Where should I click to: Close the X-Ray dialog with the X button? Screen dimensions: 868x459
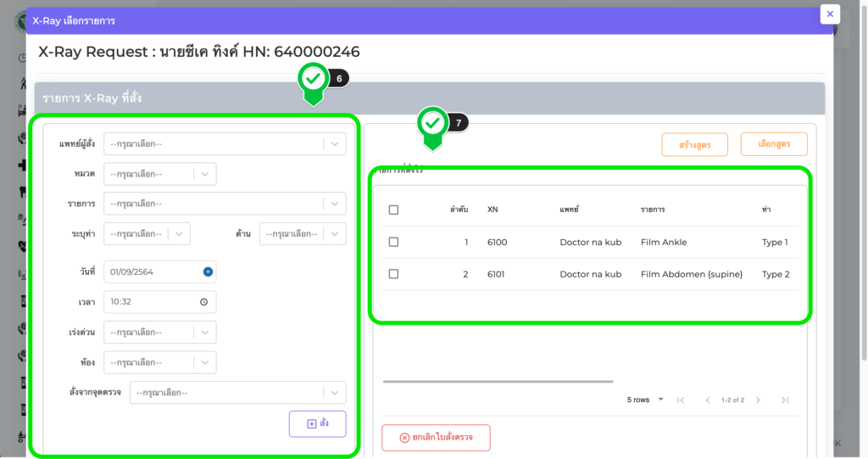(x=830, y=14)
